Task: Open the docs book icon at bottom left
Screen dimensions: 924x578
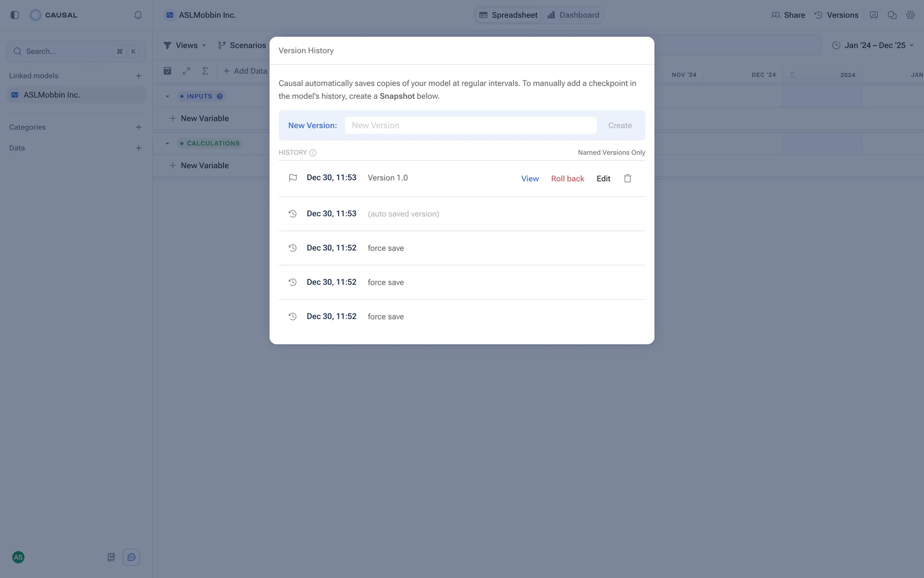Action: pyautogui.click(x=111, y=557)
